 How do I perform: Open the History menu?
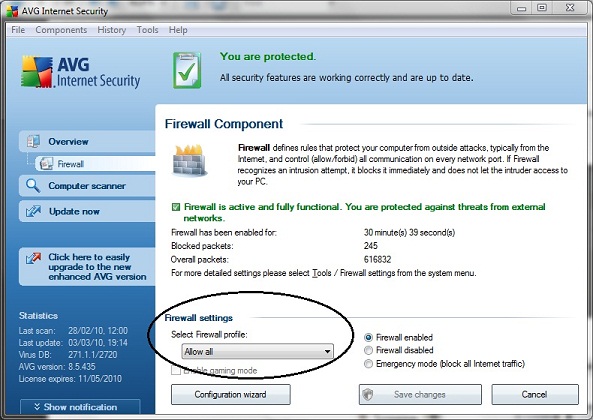(112, 29)
